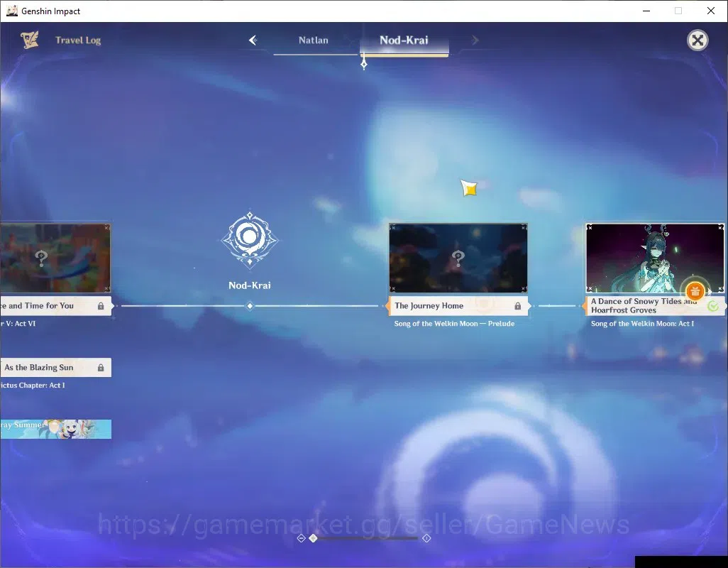The image size is (728, 568).
Task: Click the timeline diamond node under Nod-Krai
Action: pos(250,306)
